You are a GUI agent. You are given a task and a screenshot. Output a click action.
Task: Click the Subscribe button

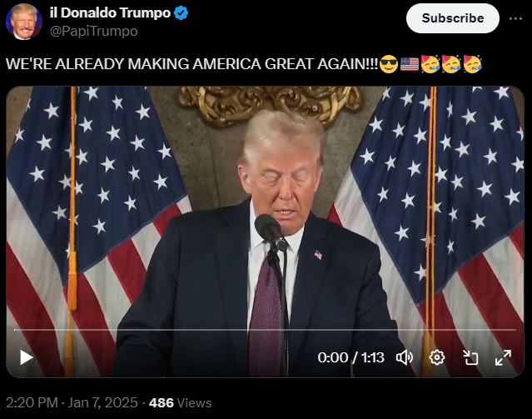(x=453, y=18)
